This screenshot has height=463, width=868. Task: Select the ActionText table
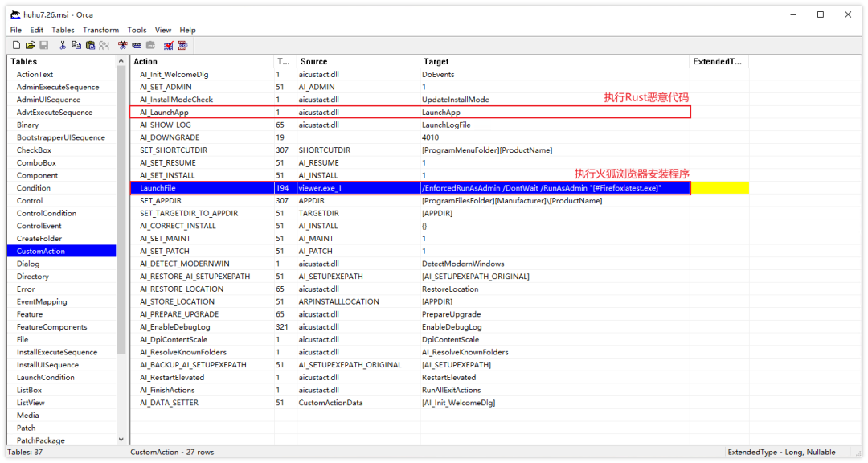click(x=35, y=74)
